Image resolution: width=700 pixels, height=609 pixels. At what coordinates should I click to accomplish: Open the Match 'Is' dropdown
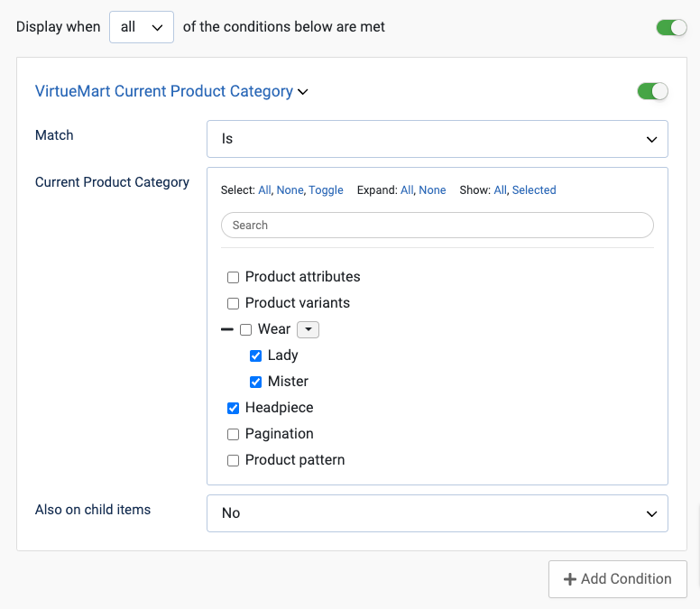tap(437, 139)
